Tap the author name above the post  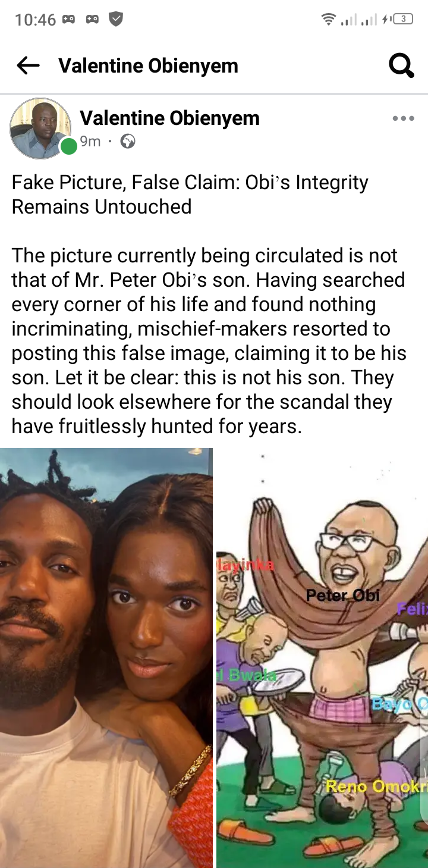(169, 118)
